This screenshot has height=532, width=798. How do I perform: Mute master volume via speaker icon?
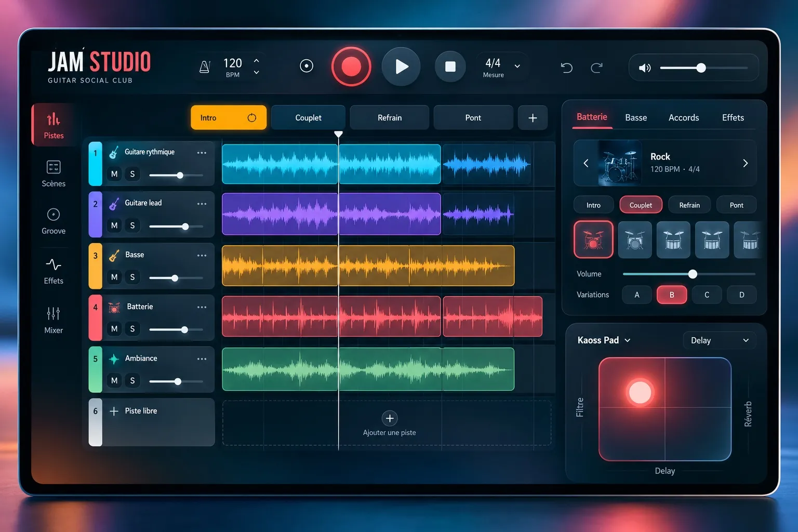tap(645, 68)
